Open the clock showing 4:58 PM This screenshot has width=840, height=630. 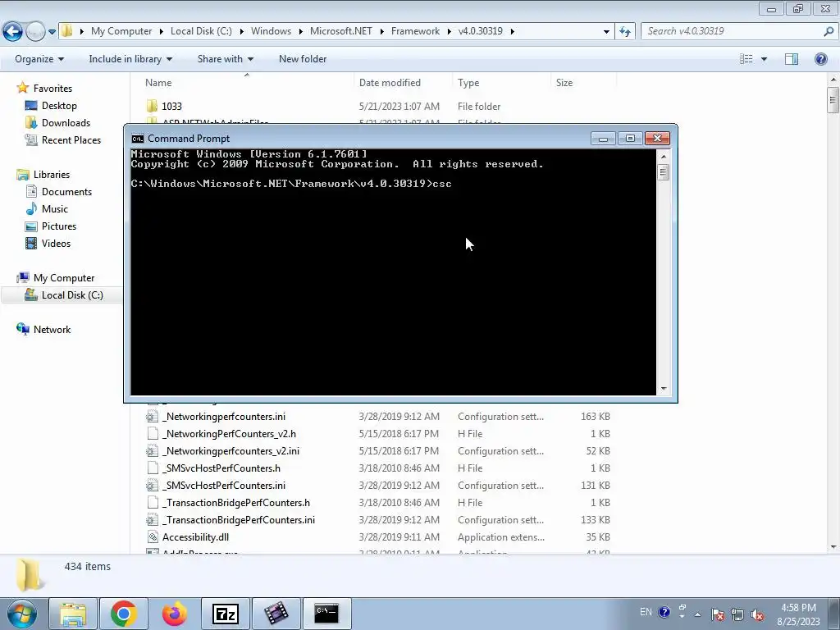coord(798,614)
